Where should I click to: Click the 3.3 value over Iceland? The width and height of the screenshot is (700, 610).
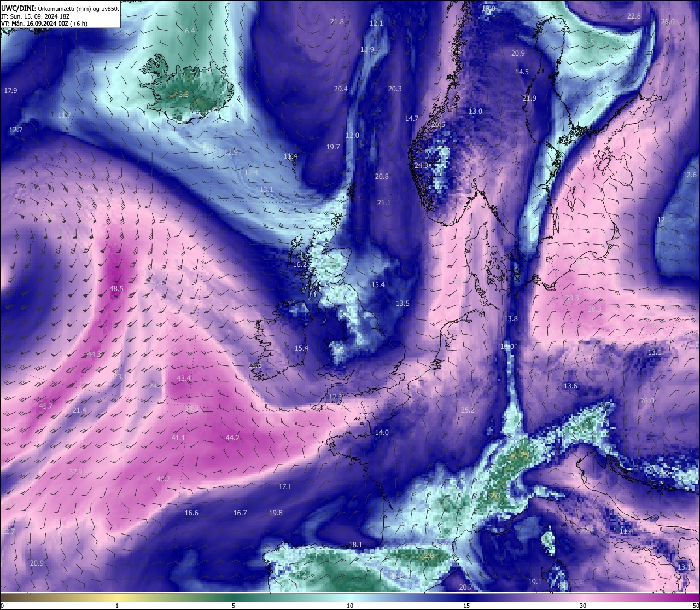coord(184,94)
